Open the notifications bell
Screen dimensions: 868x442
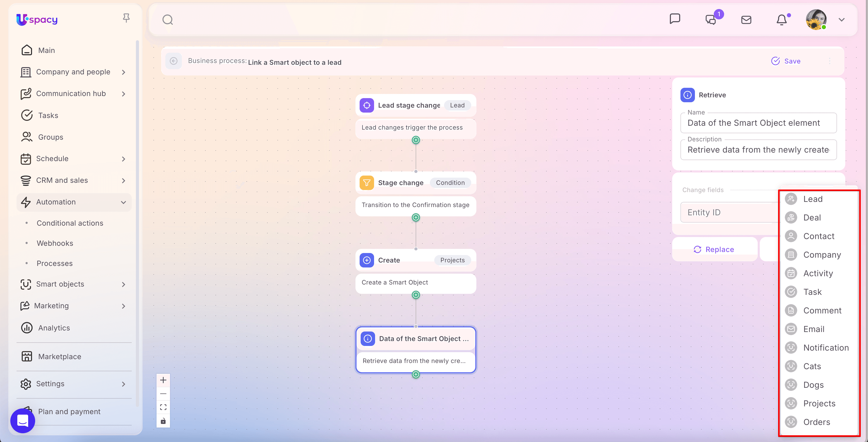coord(781,20)
